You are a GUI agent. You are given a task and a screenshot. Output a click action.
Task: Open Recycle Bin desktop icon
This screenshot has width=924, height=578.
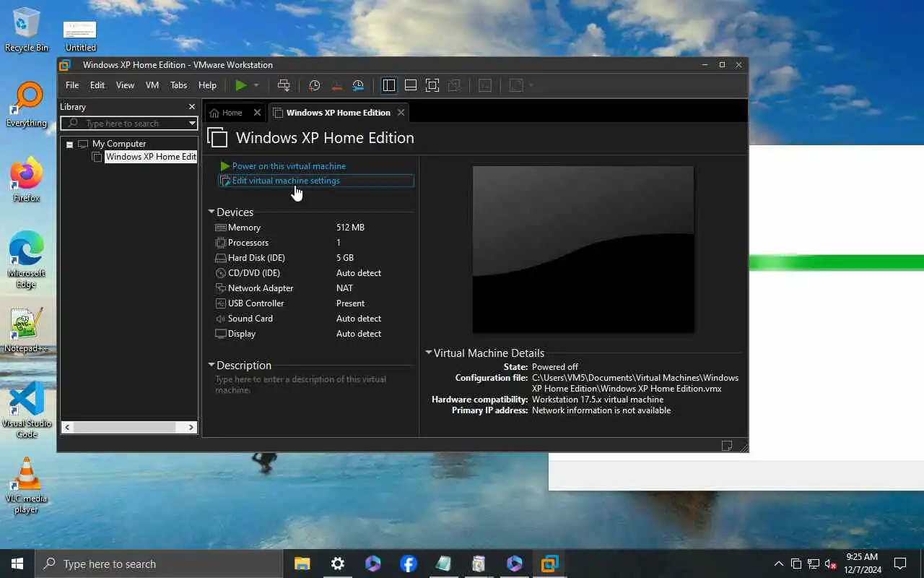(x=27, y=30)
